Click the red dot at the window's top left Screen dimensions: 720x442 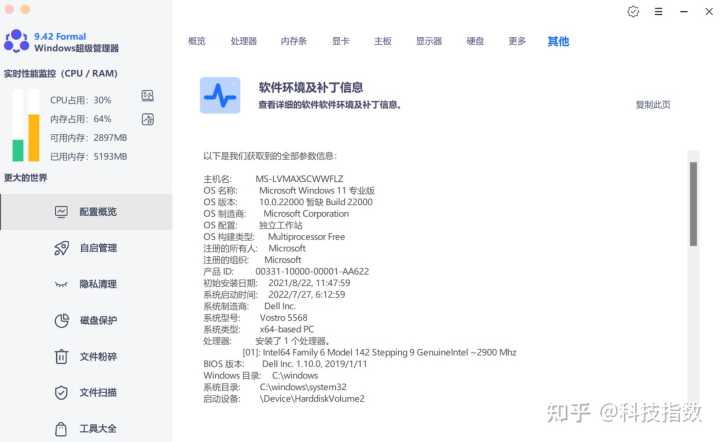tap(9, 9)
